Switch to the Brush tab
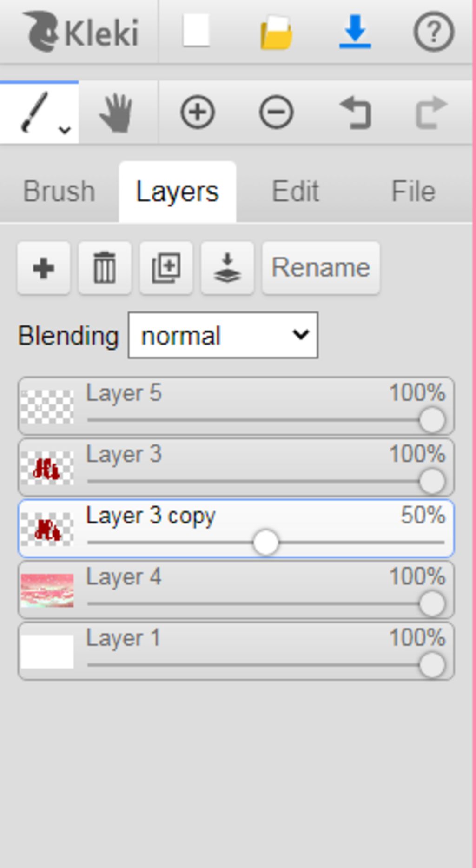 click(x=59, y=191)
